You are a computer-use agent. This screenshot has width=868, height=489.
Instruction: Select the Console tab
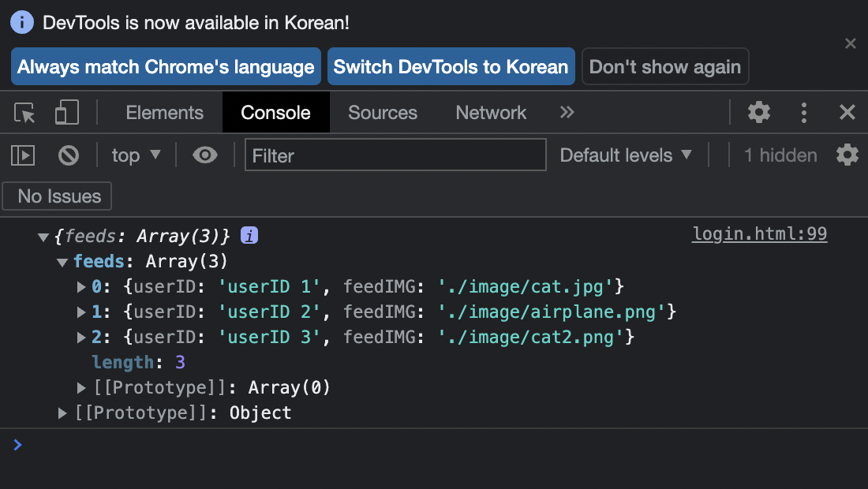(275, 112)
